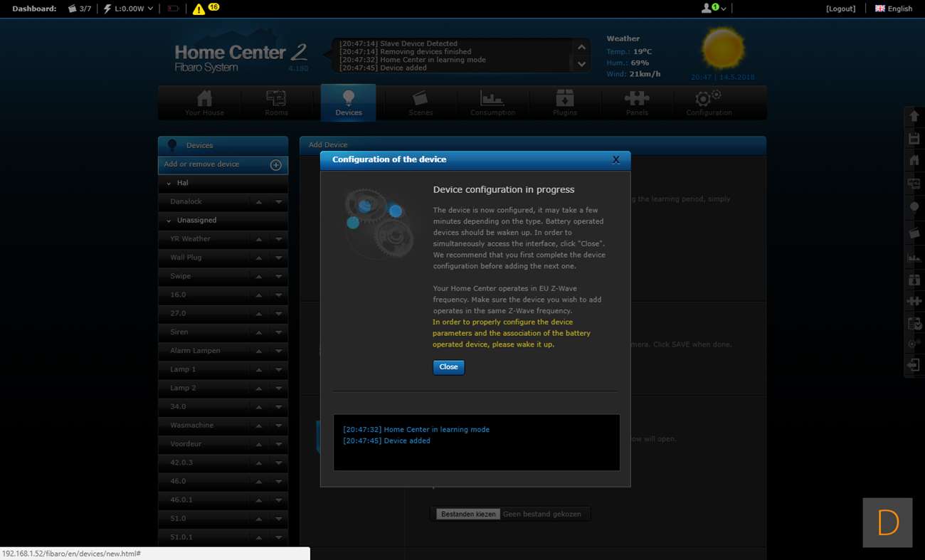This screenshot has width=925, height=560.
Task: Open the Plugins tab
Action: (565, 103)
